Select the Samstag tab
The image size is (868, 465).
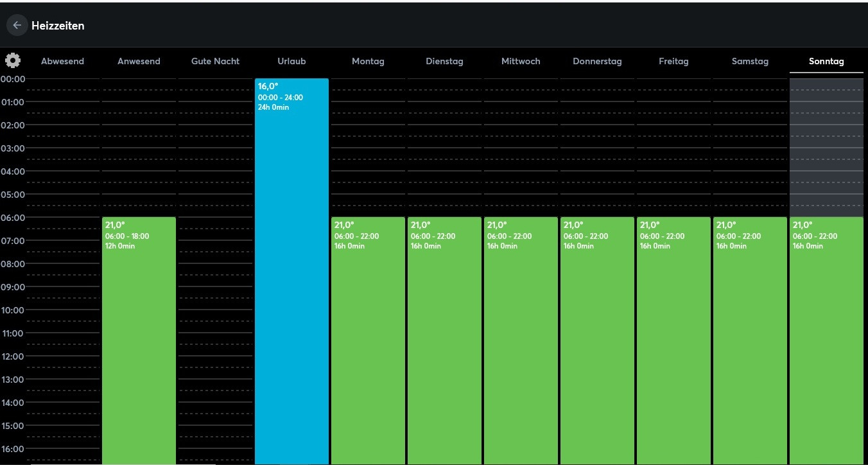pos(750,62)
